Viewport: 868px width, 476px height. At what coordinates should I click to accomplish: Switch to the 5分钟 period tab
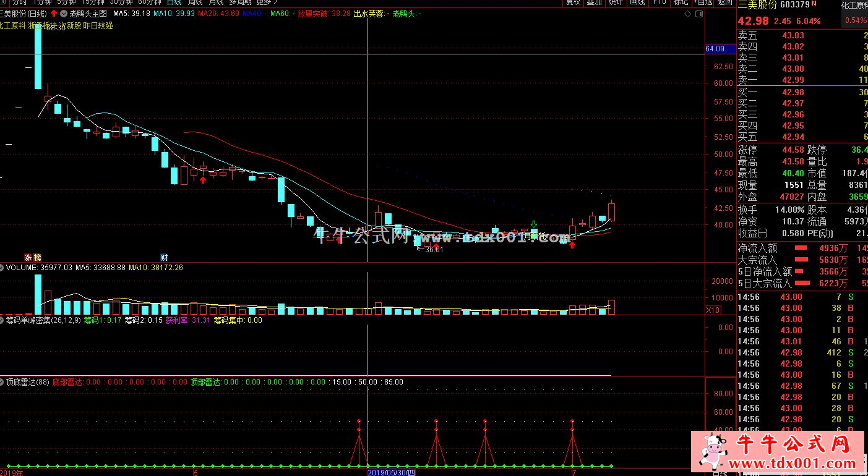click(67, 2)
